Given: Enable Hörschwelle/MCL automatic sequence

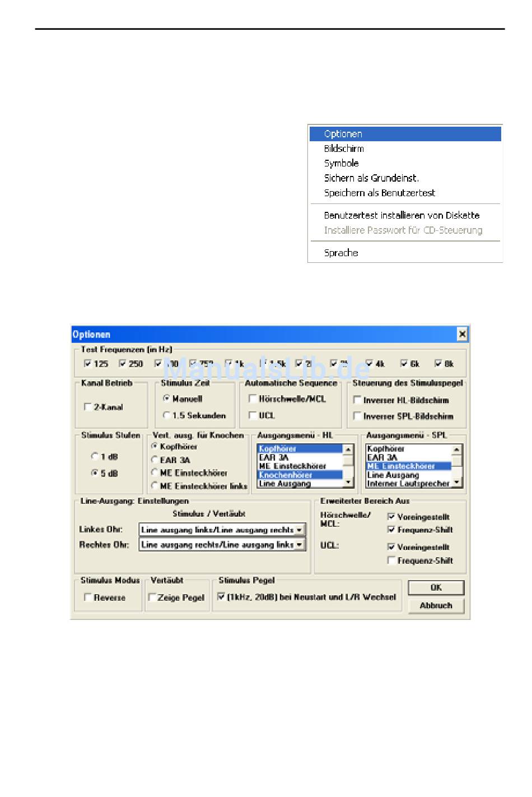Looking at the screenshot, I should pos(253,399).
